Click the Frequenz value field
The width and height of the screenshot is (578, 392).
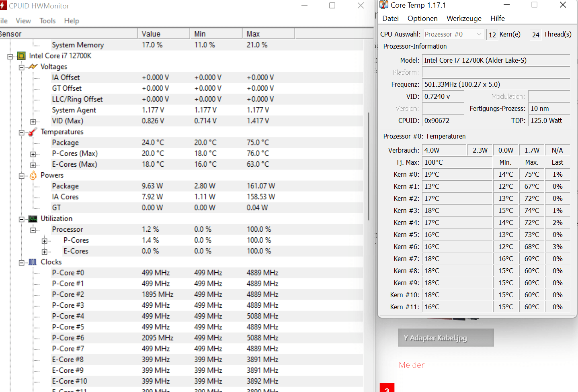point(496,84)
